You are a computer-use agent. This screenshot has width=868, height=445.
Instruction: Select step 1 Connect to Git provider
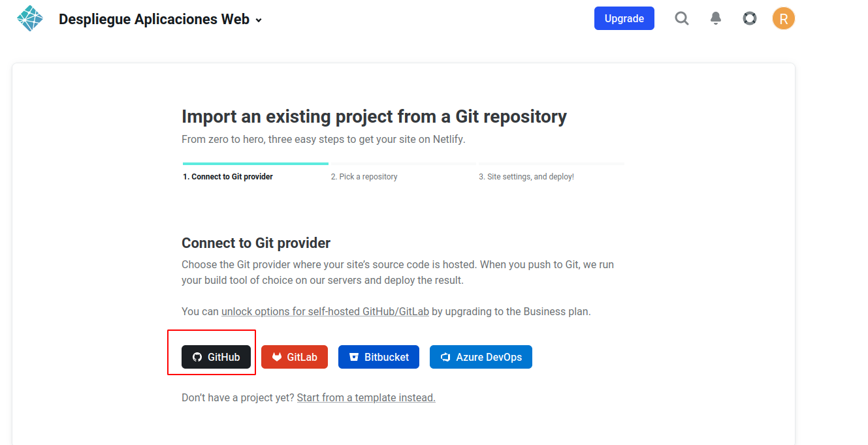point(228,177)
